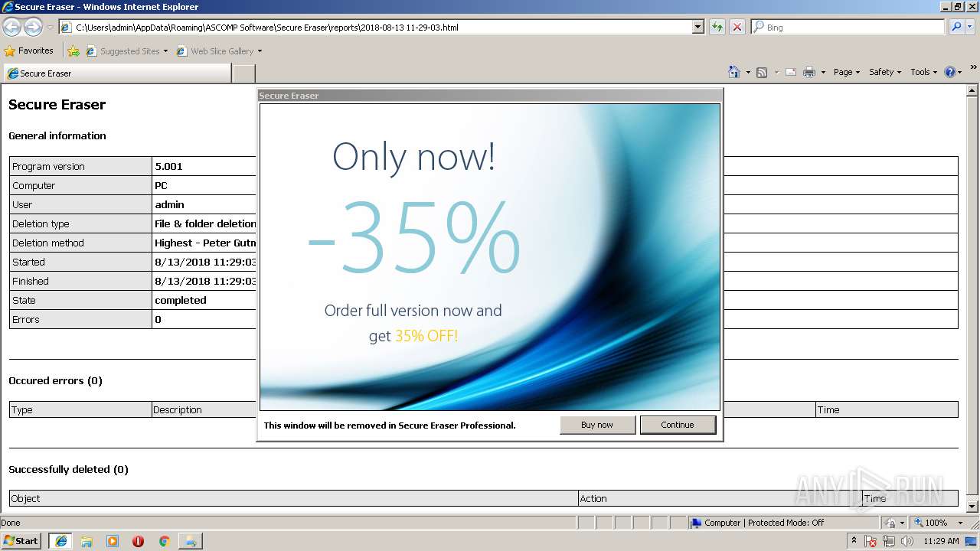
Task: Click Add to Favorites Bar icon
Action: point(73,51)
